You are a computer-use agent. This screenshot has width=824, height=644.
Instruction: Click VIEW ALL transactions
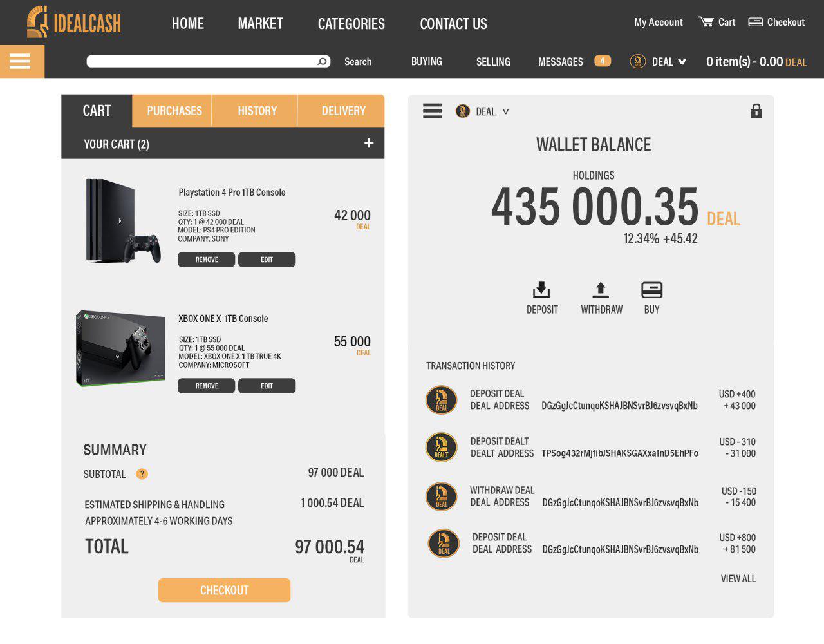(738, 579)
